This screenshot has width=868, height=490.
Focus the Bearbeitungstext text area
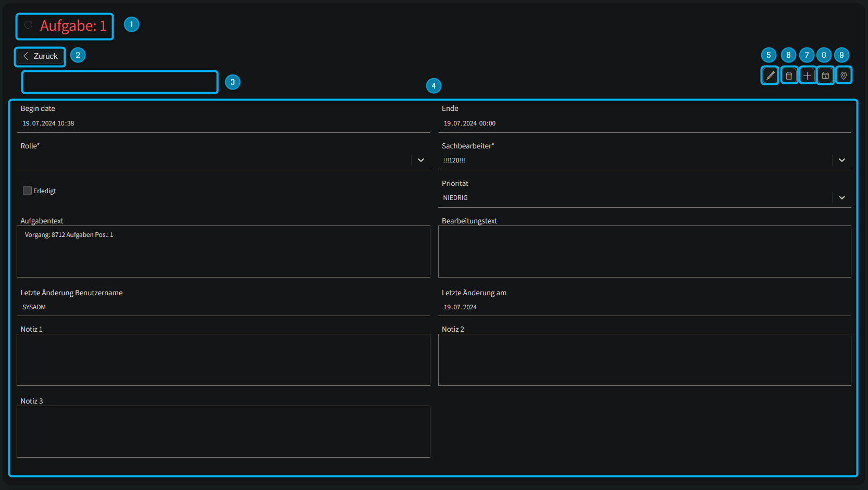pos(644,252)
